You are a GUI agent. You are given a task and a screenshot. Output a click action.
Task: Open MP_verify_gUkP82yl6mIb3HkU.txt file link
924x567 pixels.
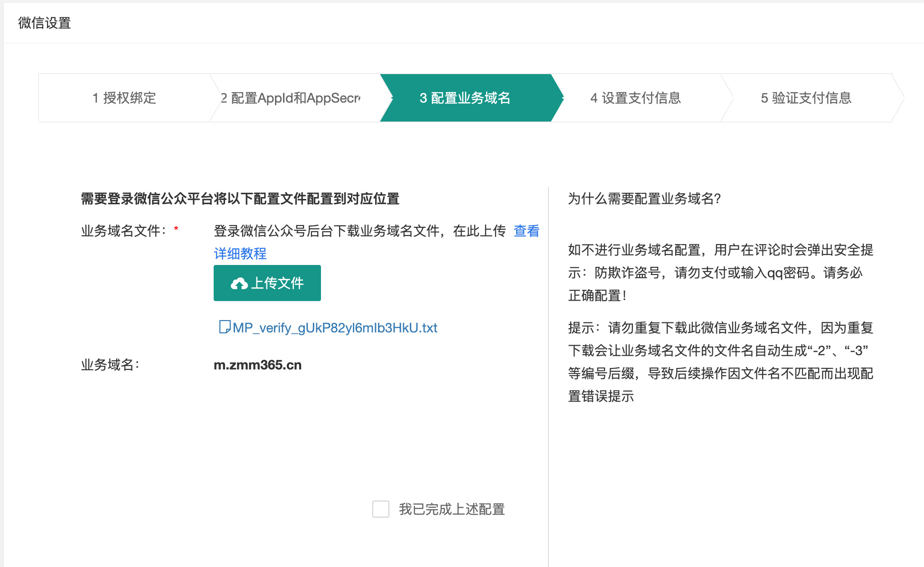coord(335,328)
